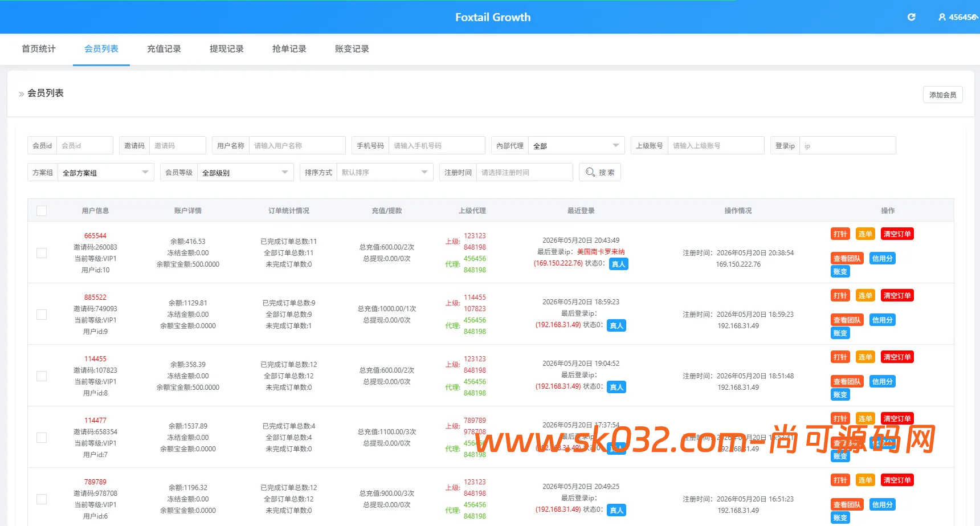Click 账变 for user 665544

pos(840,272)
